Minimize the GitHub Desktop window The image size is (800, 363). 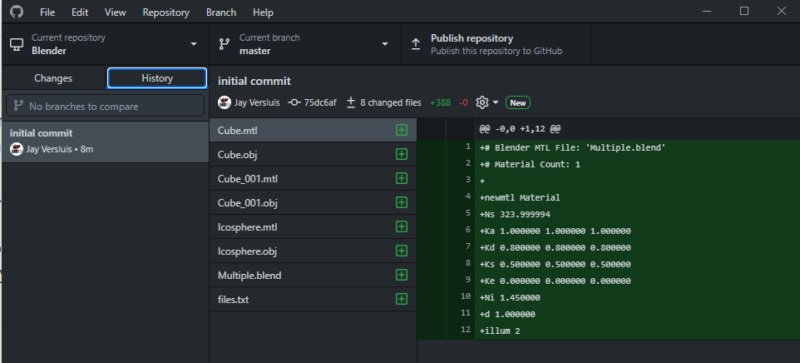(708, 11)
